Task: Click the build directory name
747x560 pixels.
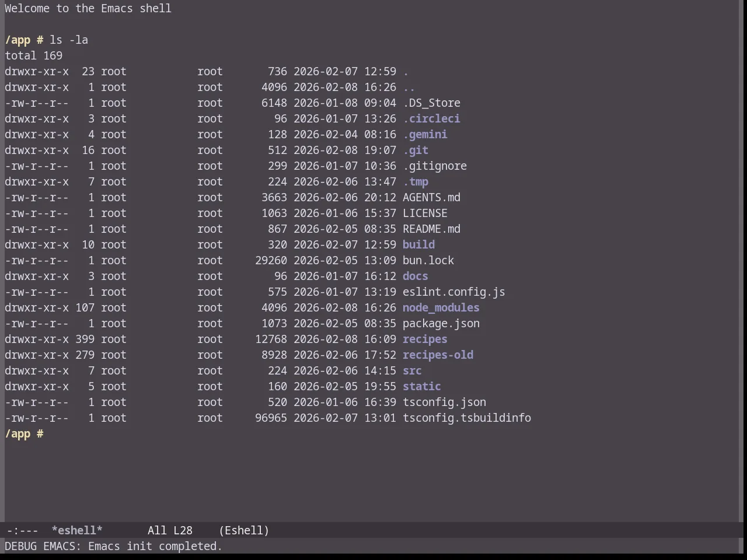Action: (x=418, y=244)
